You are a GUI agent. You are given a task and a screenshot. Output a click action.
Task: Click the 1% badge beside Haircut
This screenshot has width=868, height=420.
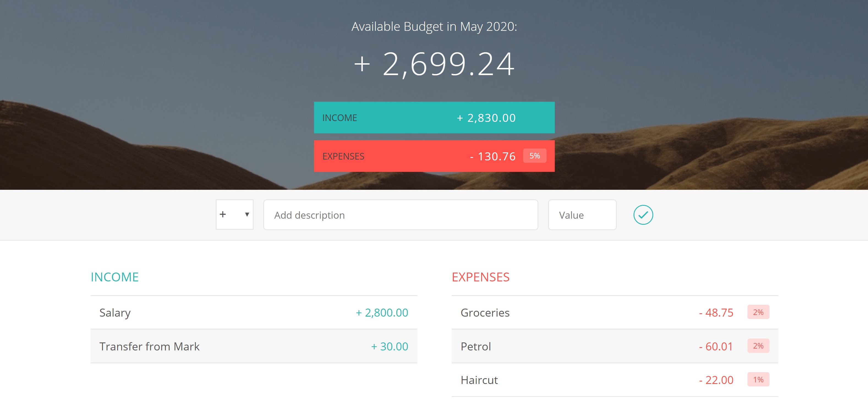coord(758,380)
